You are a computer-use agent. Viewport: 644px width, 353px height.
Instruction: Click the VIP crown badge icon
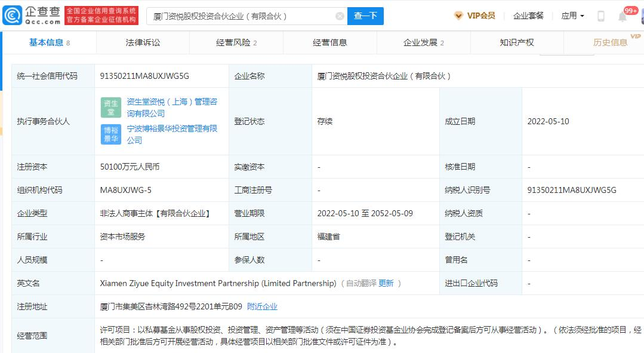(458, 16)
